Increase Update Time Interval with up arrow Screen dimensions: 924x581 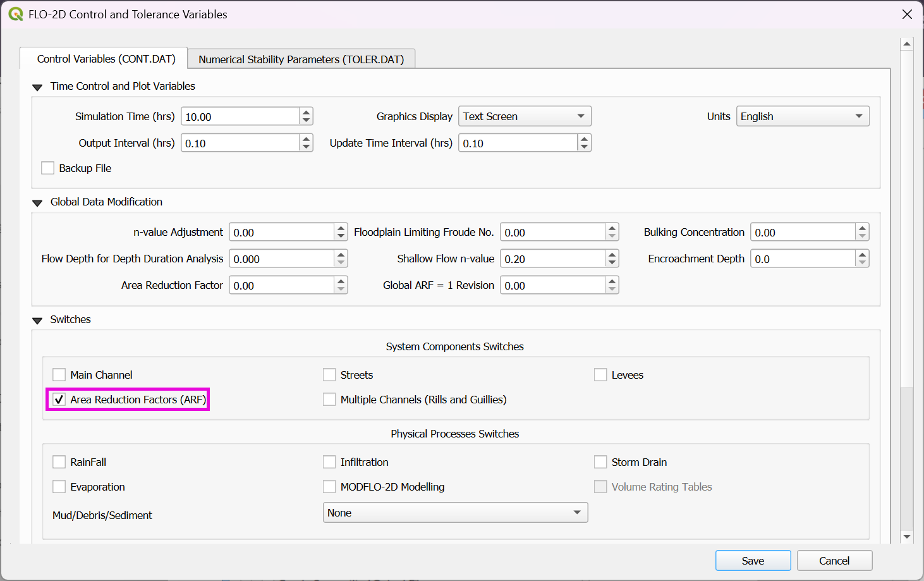[x=584, y=139]
